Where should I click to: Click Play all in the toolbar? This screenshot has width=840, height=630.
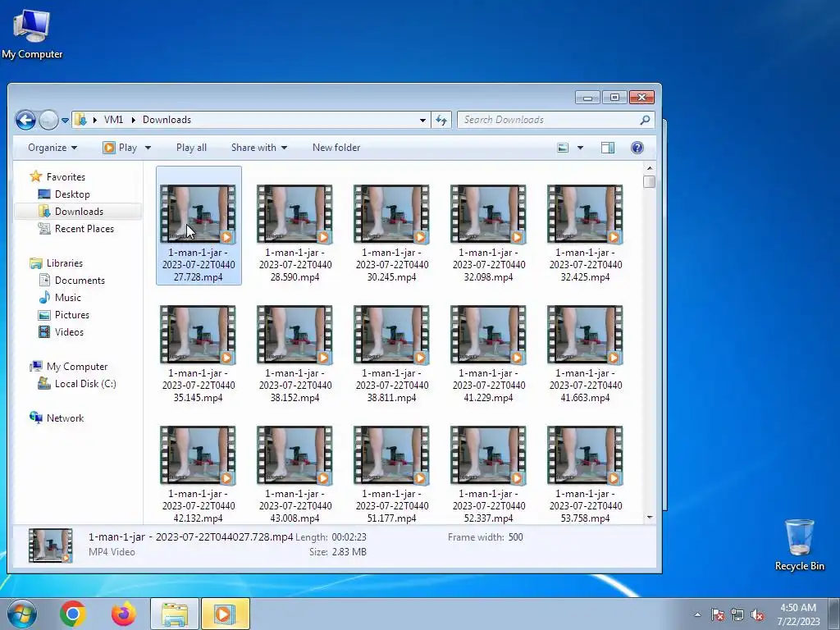tap(191, 148)
